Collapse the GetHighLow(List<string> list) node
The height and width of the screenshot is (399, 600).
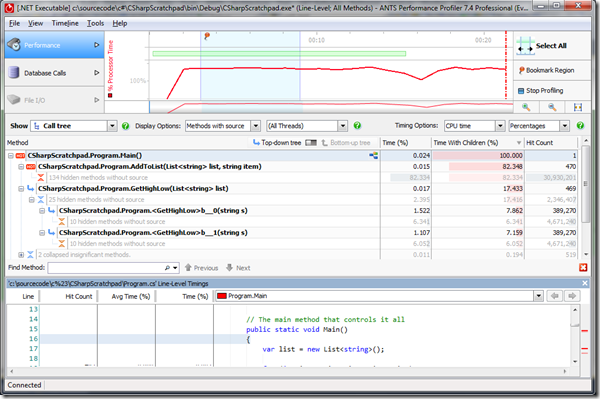[x=21, y=189]
